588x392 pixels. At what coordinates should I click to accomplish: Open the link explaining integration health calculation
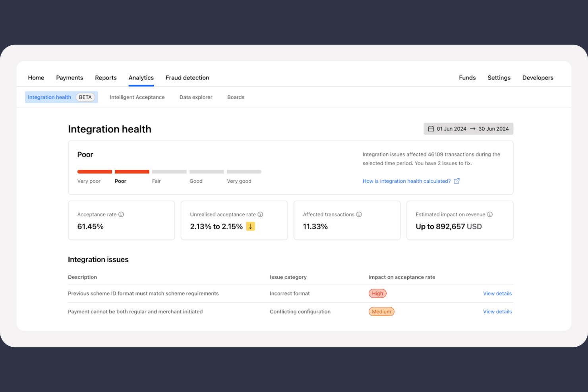[406, 181]
